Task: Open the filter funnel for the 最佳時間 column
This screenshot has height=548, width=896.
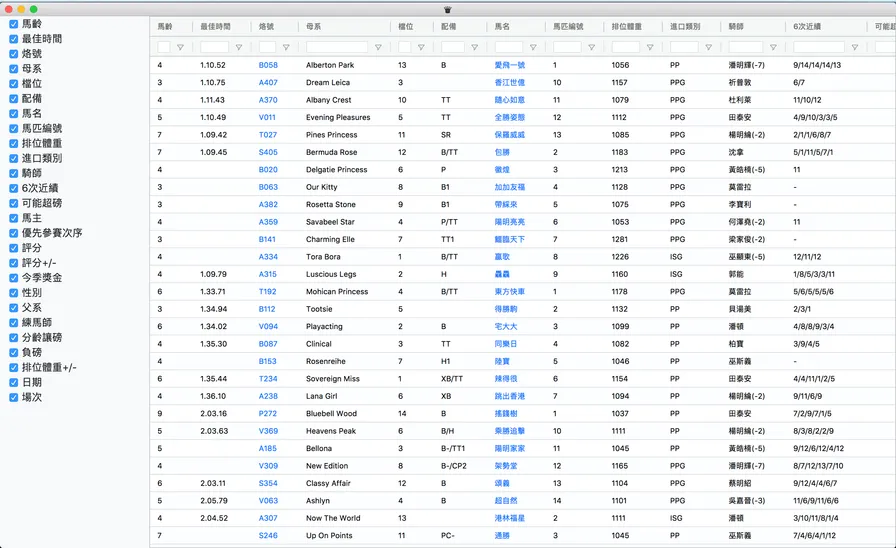Action: pyautogui.click(x=239, y=47)
